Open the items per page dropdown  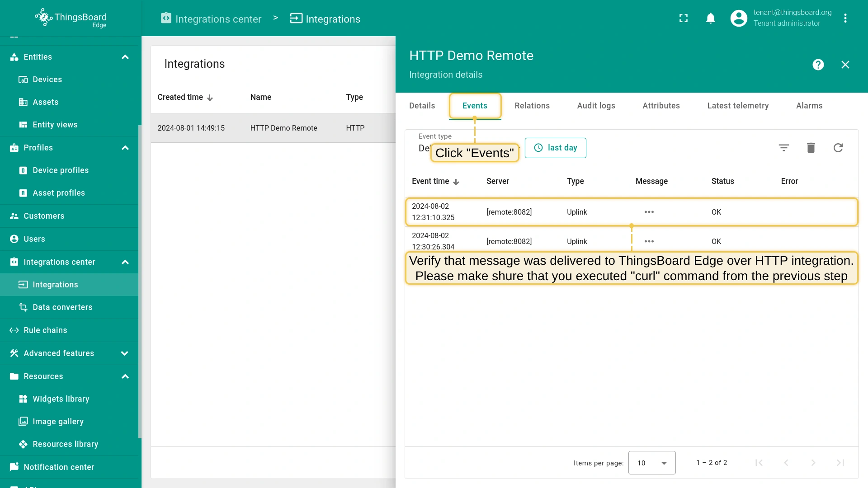[x=652, y=463]
